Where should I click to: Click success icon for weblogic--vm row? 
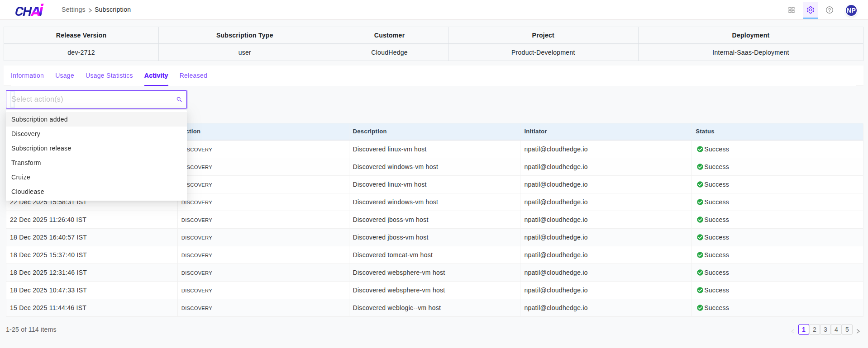pyautogui.click(x=700, y=308)
